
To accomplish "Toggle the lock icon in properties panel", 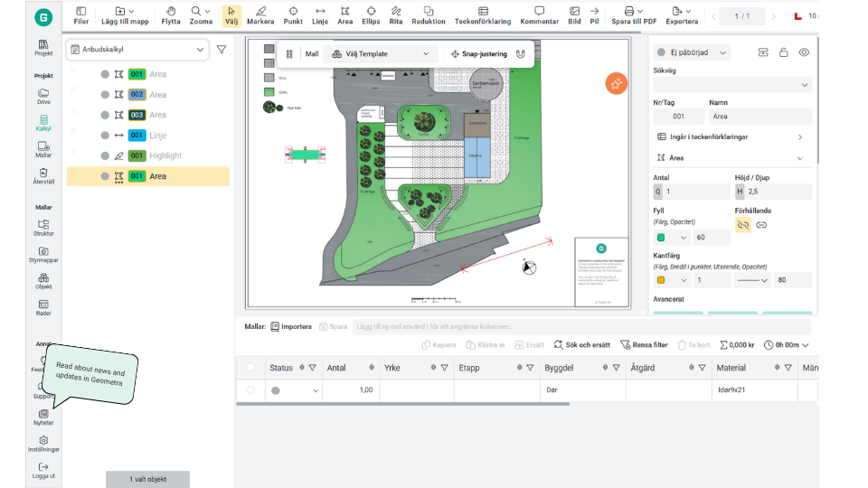I will pyautogui.click(x=783, y=52).
